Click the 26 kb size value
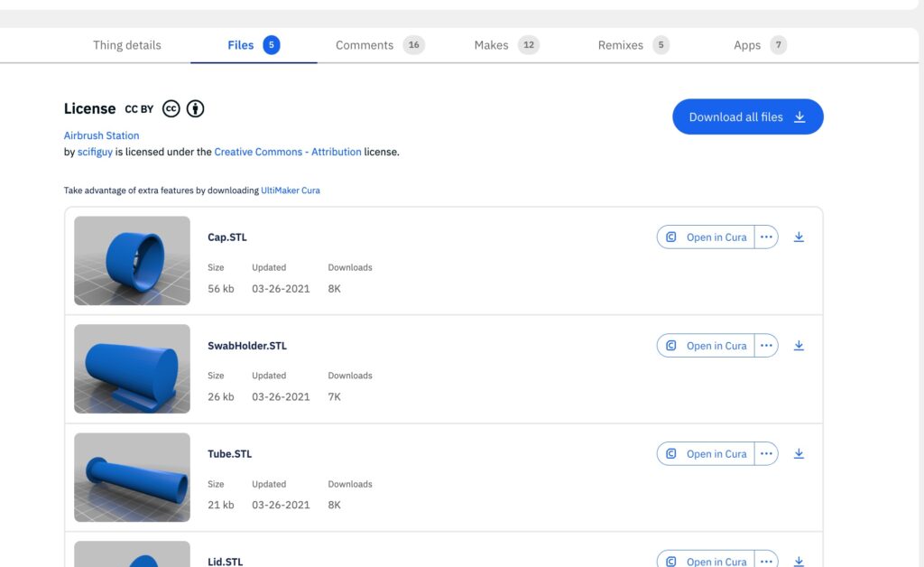The width and height of the screenshot is (924, 567). tap(220, 397)
